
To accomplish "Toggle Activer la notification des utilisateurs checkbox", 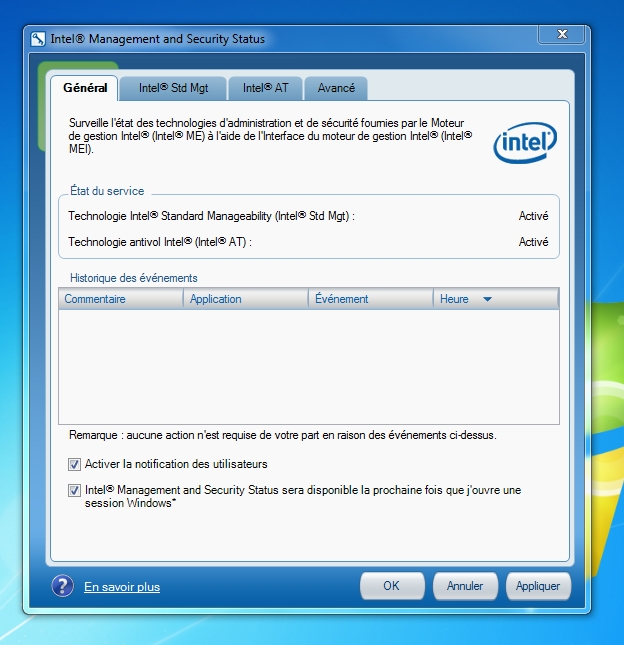I will click(74, 464).
